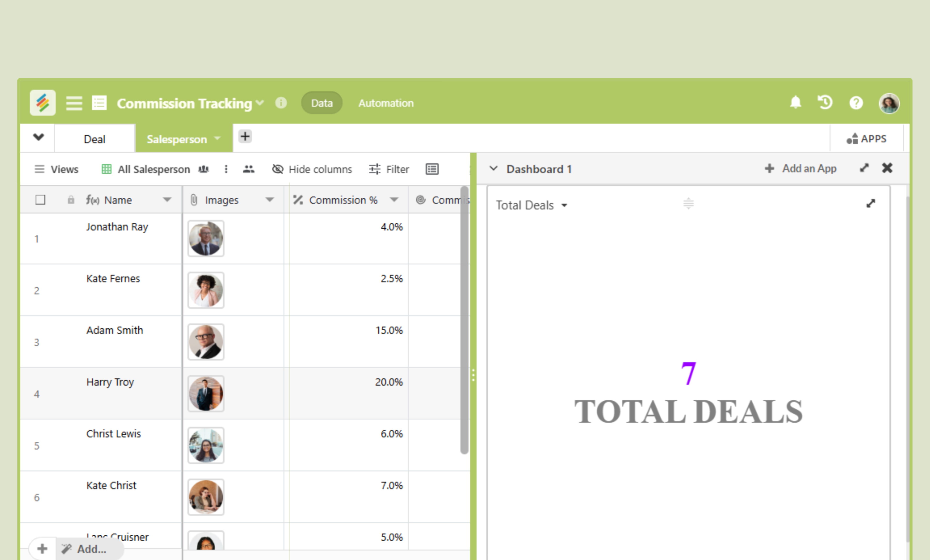The height and width of the screenshot is (560, 930).
Task: Switch to the Deal tab
Action: (x=94, y=139)
